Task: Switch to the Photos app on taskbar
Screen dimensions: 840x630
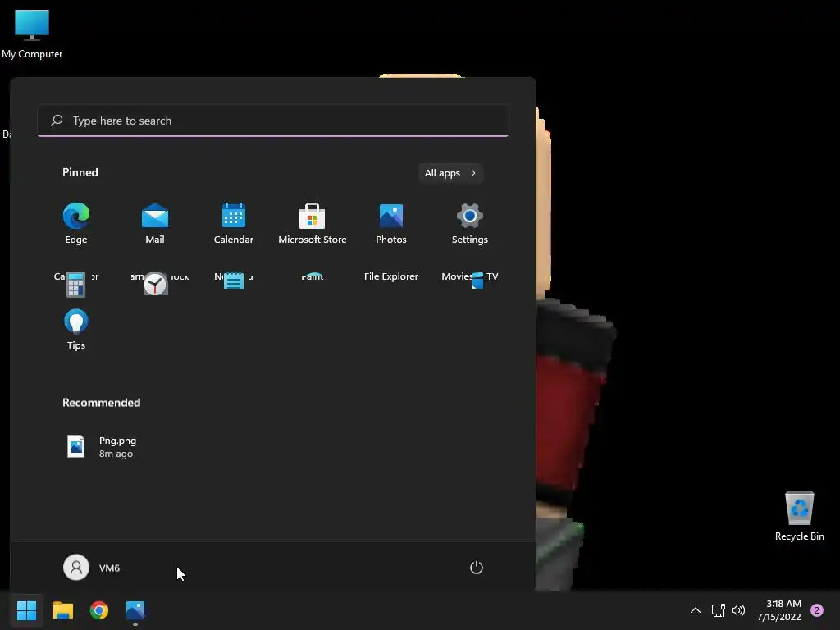Action: click(135, 610)
